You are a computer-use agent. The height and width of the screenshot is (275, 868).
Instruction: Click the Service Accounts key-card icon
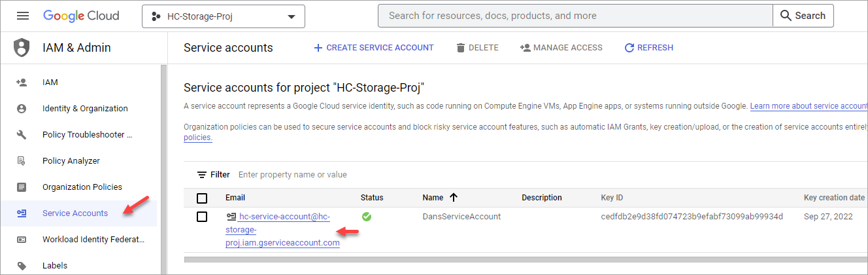22,213
